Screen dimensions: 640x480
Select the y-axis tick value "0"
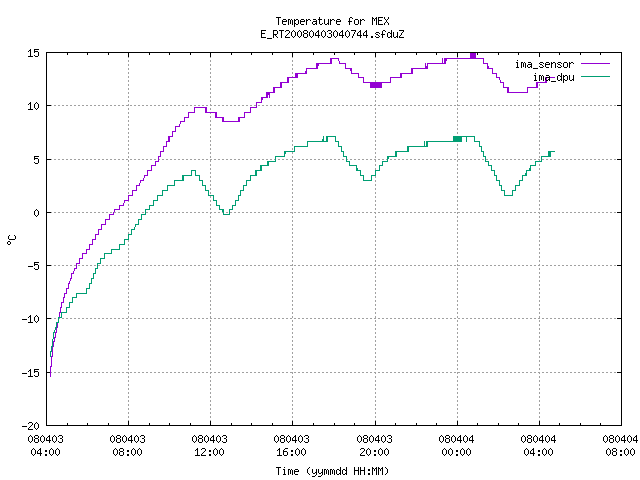pos(37,213)
